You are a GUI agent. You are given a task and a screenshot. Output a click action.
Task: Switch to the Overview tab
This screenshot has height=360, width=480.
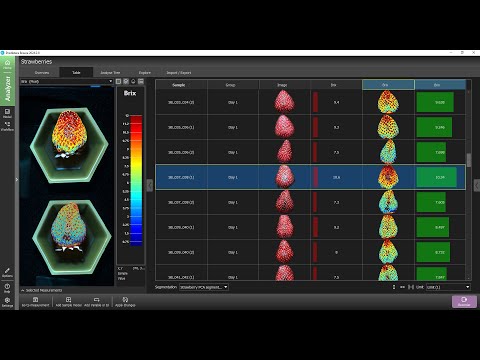coord(42,72)
